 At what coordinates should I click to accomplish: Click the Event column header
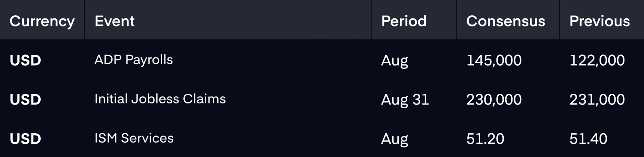pyautogui.click(x=115, y=21)
